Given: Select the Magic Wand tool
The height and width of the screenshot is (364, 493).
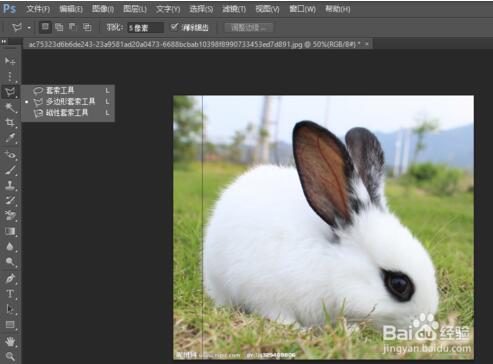Looking at the screenshot, I should click(x=10, y=107).
